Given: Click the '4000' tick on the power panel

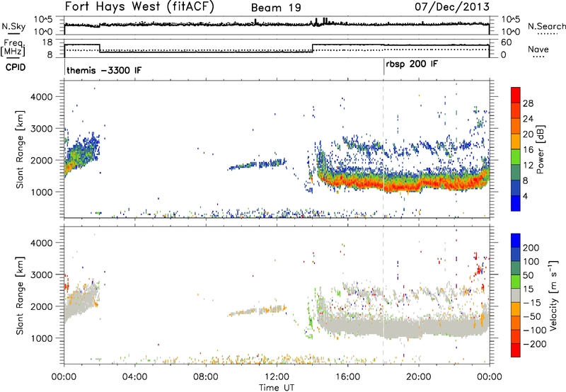Looking at the screenshot, I should click(41, 97).
